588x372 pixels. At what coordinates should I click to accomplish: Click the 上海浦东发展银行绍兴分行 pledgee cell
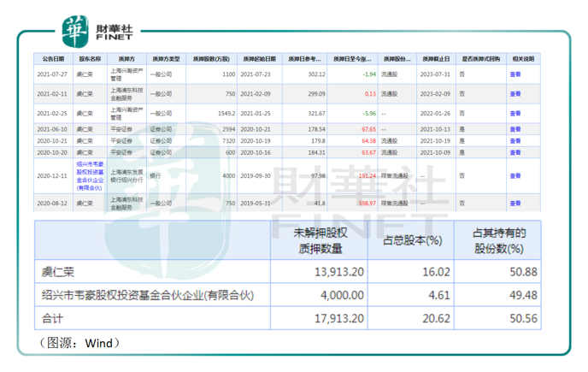(126, 176)
